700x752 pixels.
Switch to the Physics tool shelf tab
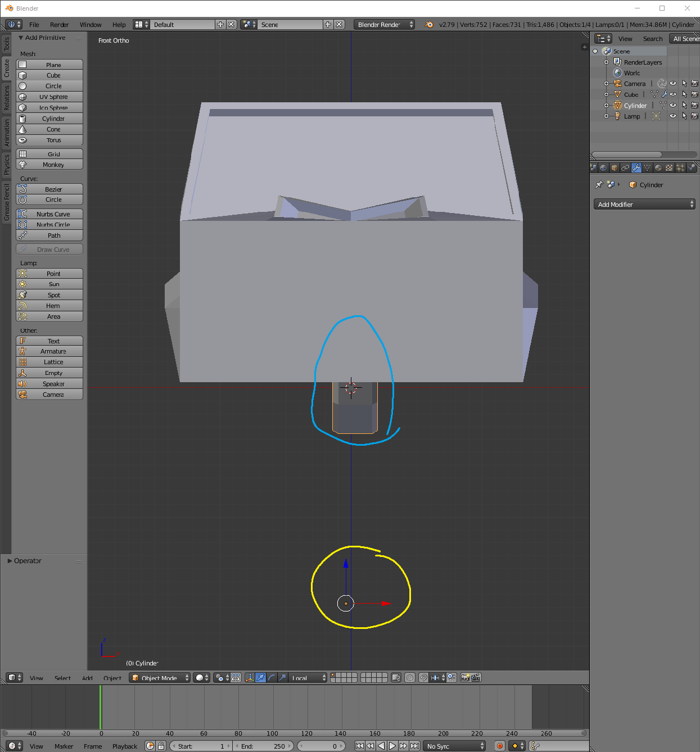6,164
